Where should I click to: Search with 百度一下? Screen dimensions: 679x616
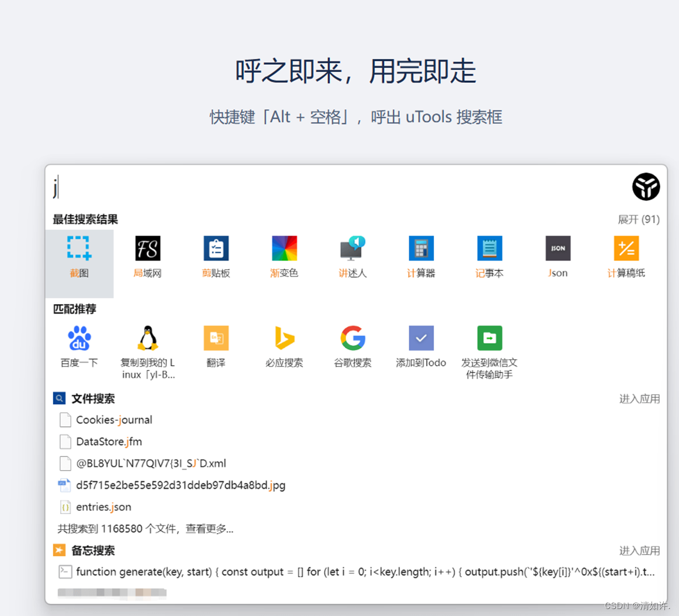(79, 347)
